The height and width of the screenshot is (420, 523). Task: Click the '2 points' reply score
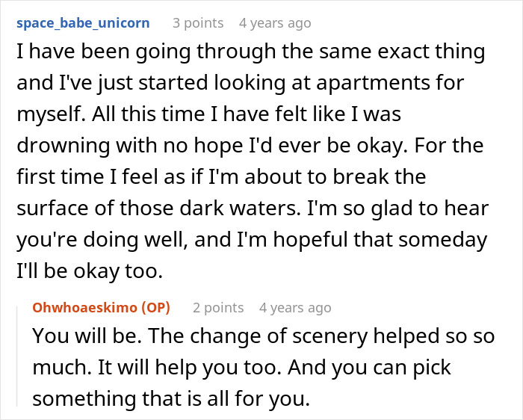click(218, 307)
